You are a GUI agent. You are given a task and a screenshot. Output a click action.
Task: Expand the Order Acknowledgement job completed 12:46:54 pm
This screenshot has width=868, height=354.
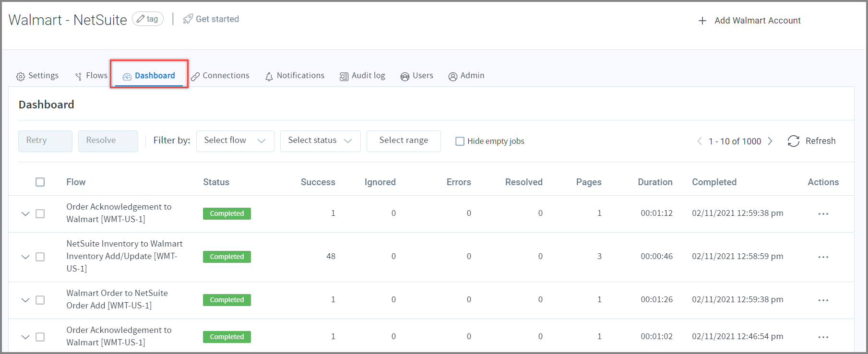click(25, 337)
